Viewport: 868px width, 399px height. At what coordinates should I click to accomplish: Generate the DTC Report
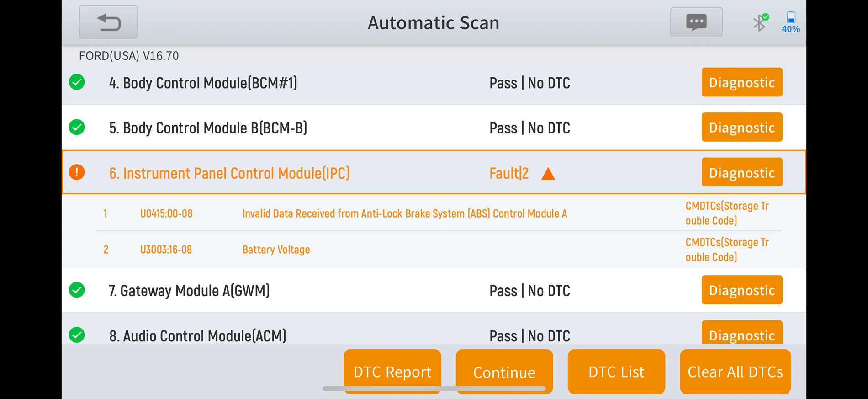(x=392, y=372)
